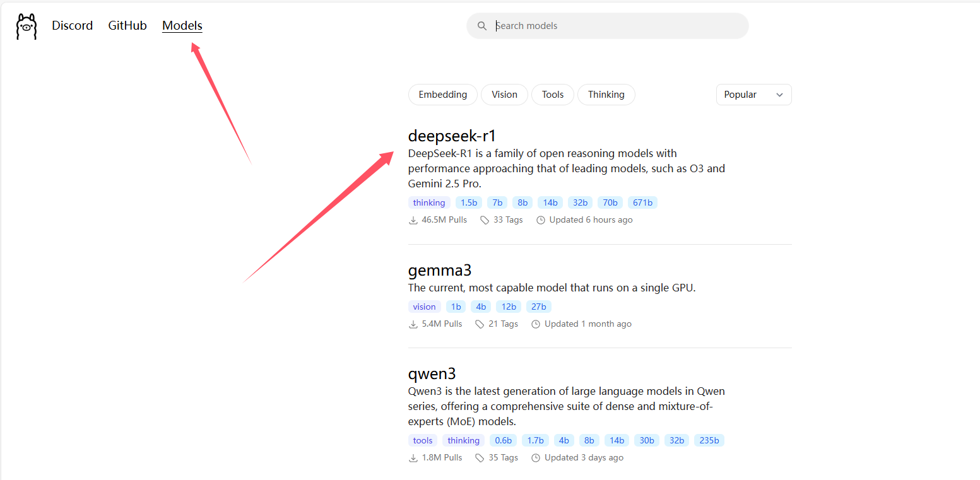Click the 1.8M Pulls text
This screenshot has height=480, width=980.
(442, 458)
